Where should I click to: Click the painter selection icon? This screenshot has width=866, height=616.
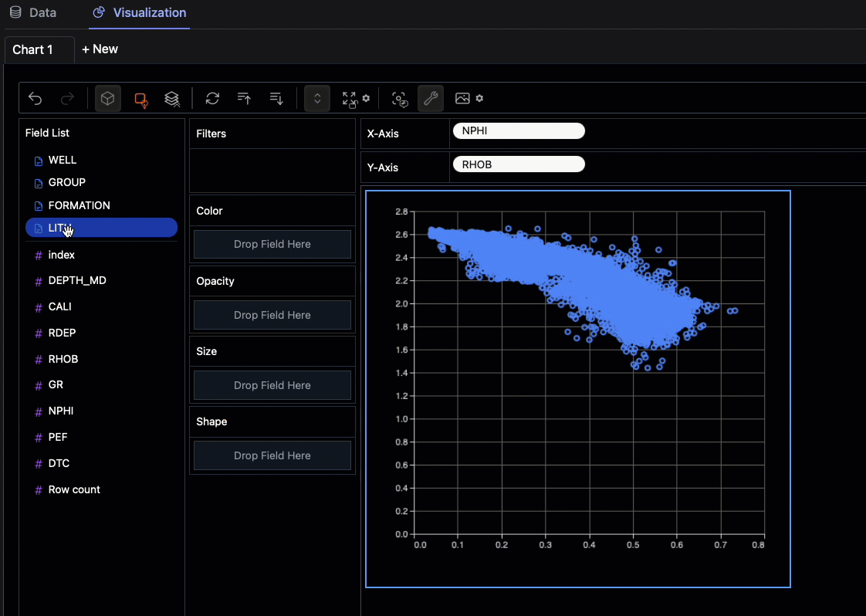(x=399, y=99)
